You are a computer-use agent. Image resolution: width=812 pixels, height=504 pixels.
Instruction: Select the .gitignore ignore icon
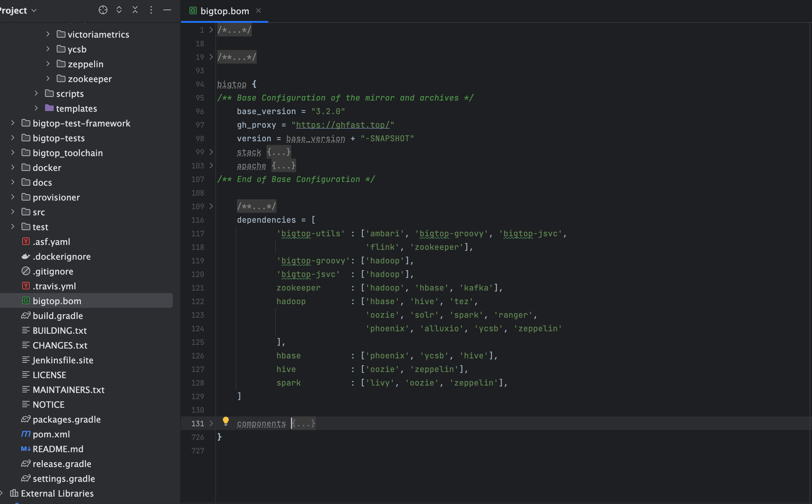(x=26, y=271)
